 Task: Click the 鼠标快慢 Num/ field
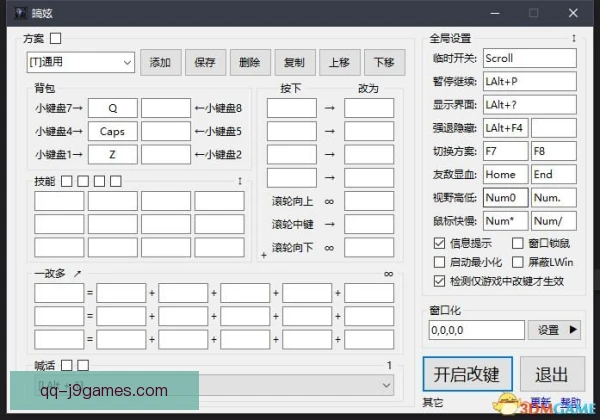[x=554, y=221]
